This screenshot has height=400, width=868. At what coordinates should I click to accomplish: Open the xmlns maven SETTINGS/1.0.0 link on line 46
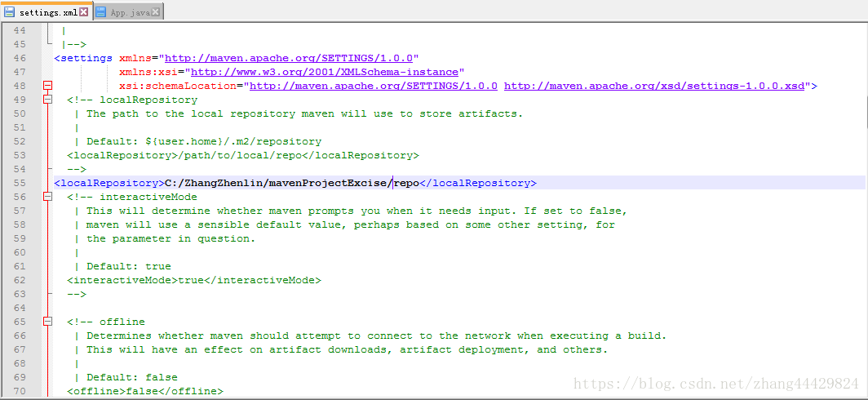(289, 58)
